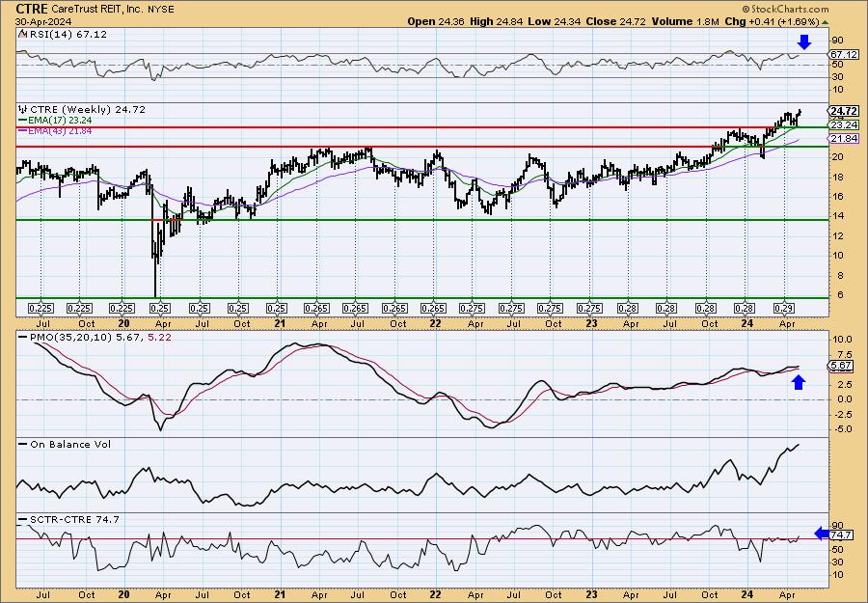Select the CTRE ticker symbol in header

tap(32, 9)
